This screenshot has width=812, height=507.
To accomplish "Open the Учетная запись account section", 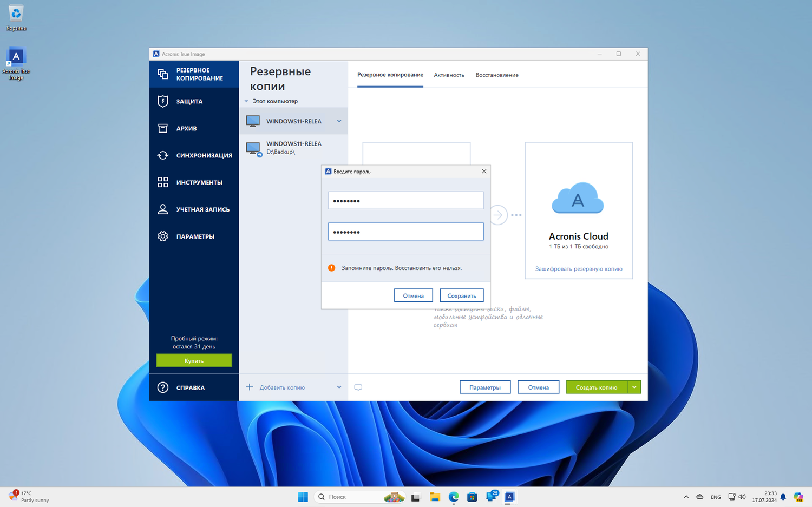I will click(x=194, y=209).
